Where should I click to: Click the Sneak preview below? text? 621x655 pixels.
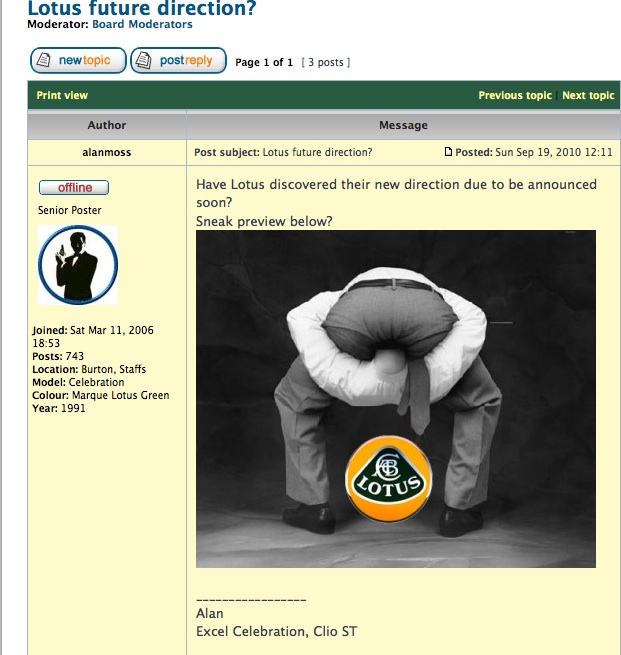[x=264, y=221]
